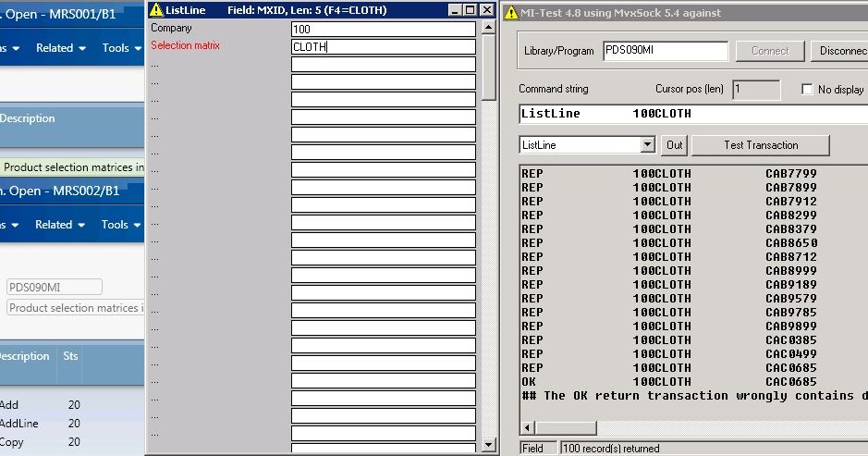Click the ListLine vertical scrollbar thumb
Image resolution: width=868 pixels, height=456 pixels.
[488, 67]
